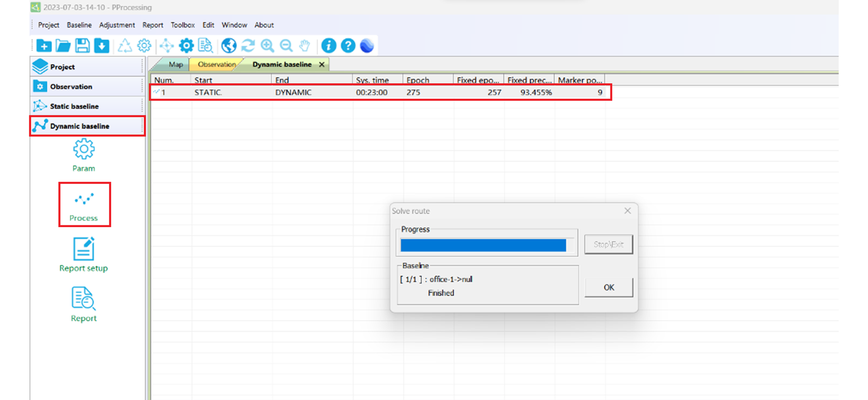This screenshot has height=400, width=868.
Task: Click the help question mark icon
Action: coord(348,46)
